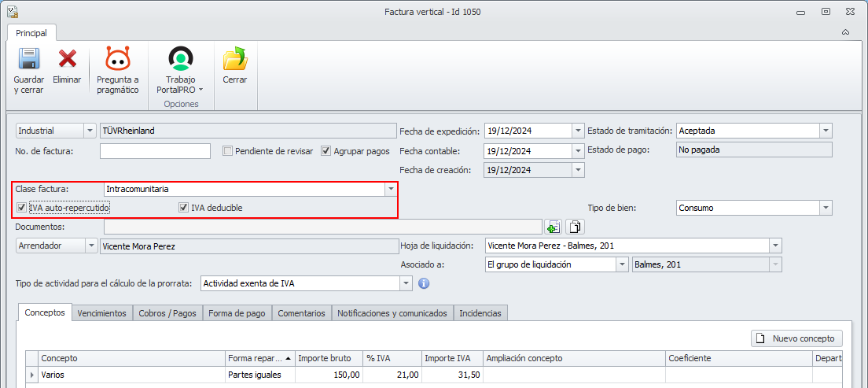Click the Partes iguales cell
The image size is (868, 388).
tap(260, 375)
